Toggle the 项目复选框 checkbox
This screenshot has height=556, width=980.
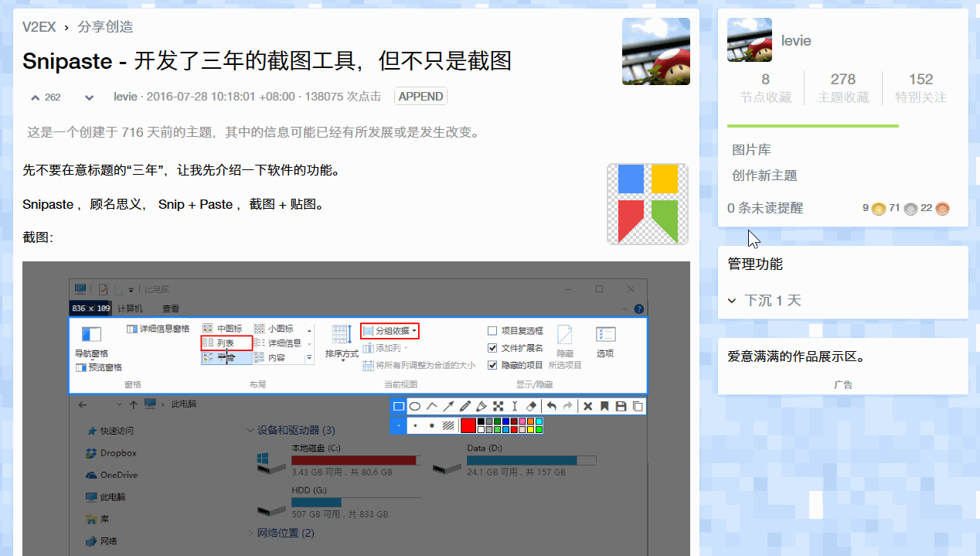(x=492, y=331)
